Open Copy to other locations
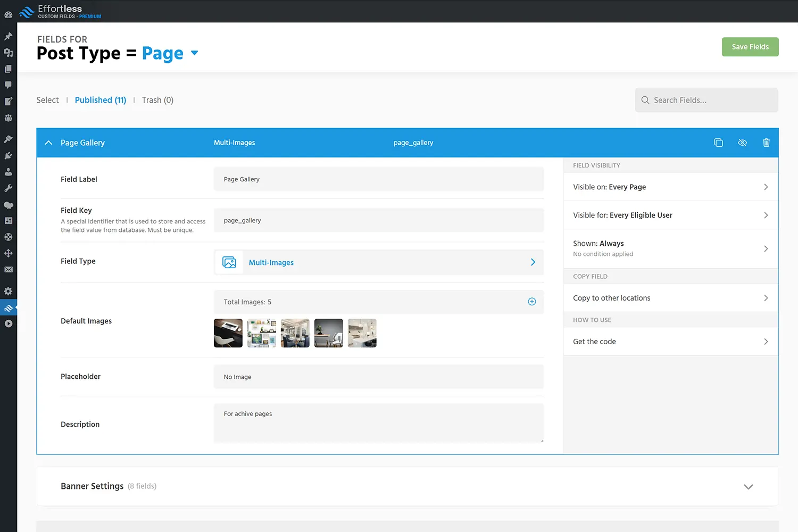The width and height of the screenshot is (798, 532). point(670,298)
